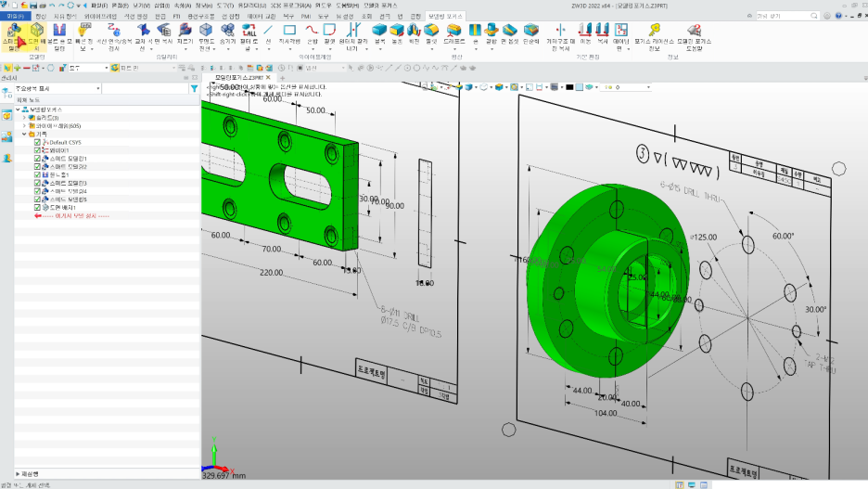Close the 모델링포커스.Z3PRT document tab
The image size is (868, 489).
click(x=269, y=78)
